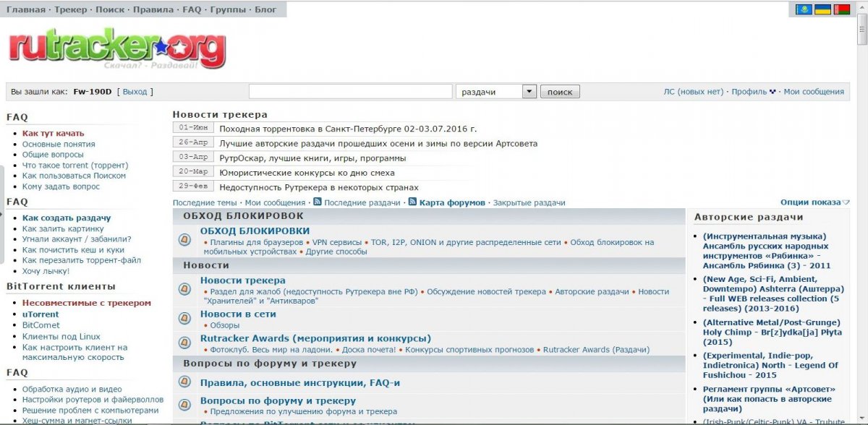Open Закрытые раздачи link

[529, 202]
